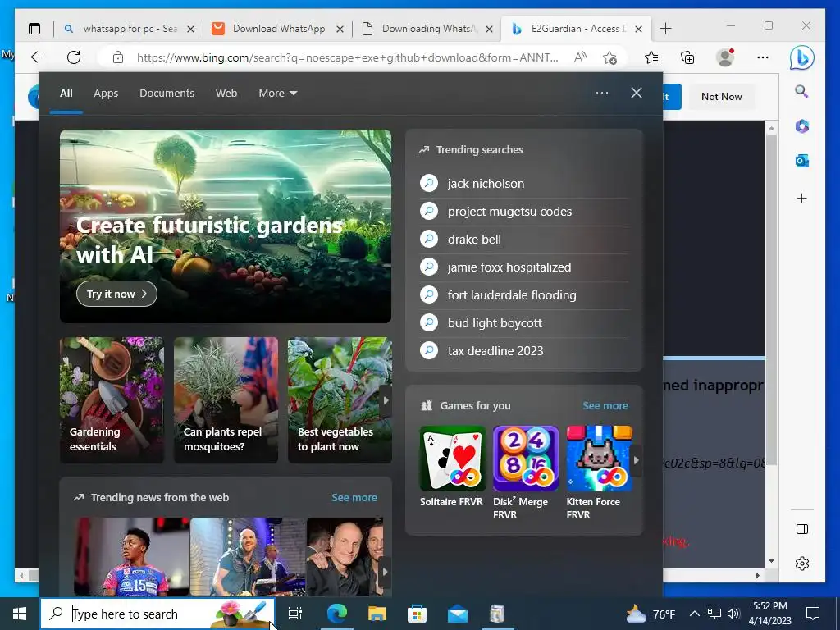This screenshot has width=840, height=630.
Task: Close the Windows search panel
Action: point(637,93)
